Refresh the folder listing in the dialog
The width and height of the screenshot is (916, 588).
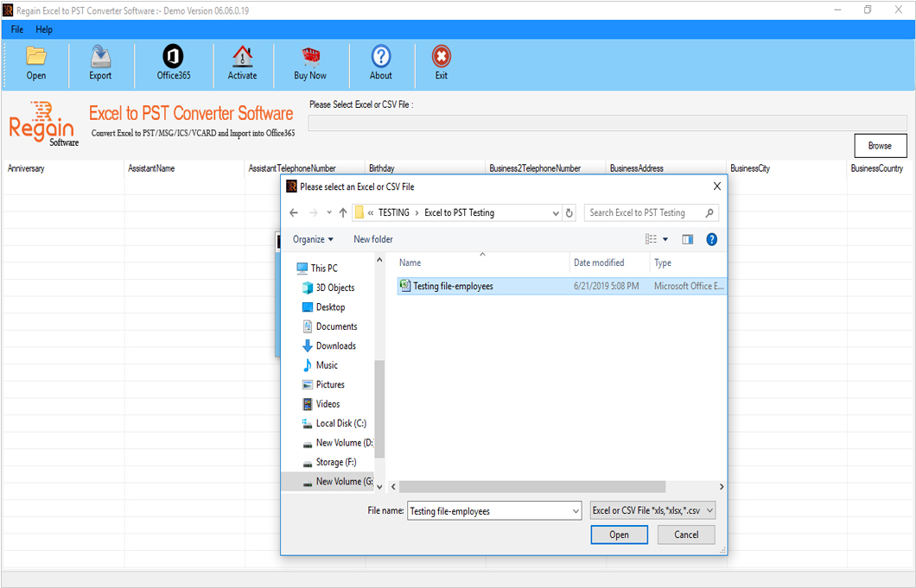pyautogui.click(x=569, y=212)
